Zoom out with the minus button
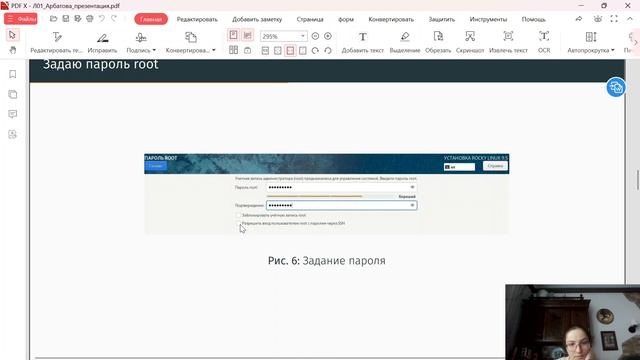640x360 pixels. [x=315, y=36]
